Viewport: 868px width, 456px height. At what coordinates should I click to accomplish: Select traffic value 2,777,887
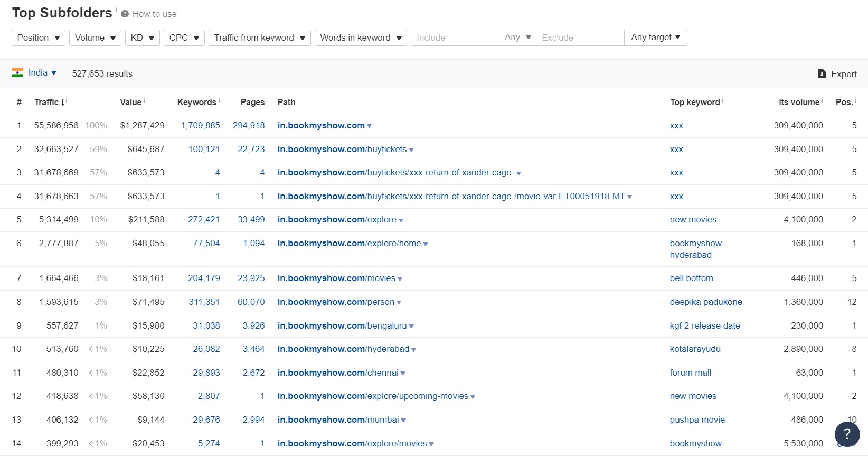[x=59, y=243]
